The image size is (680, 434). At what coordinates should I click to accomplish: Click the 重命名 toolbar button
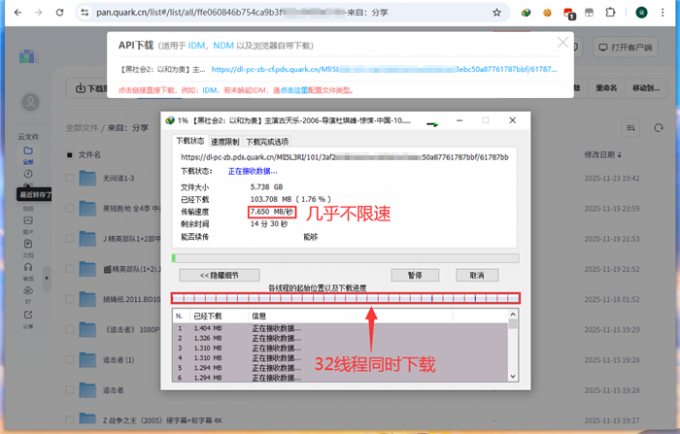coord(606,88)
